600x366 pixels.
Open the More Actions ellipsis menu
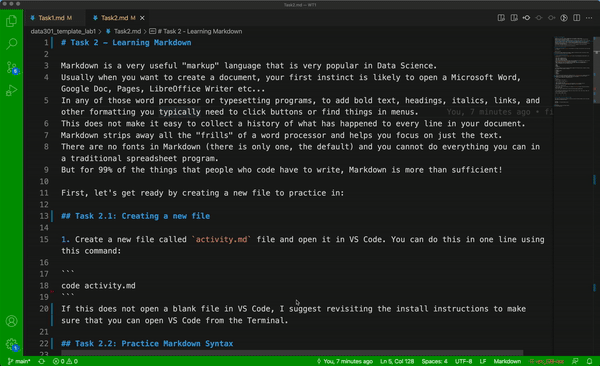tap(589, 18)
